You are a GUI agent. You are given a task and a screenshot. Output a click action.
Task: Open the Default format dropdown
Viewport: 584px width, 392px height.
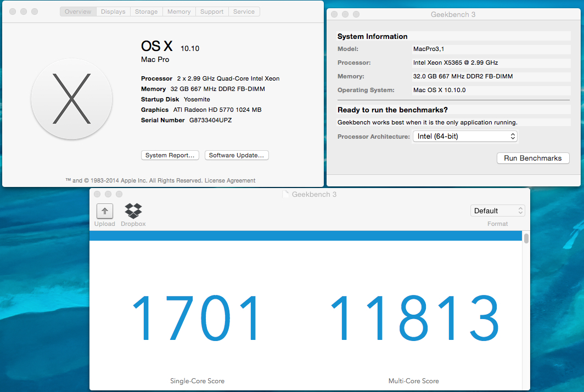[497, 211]
